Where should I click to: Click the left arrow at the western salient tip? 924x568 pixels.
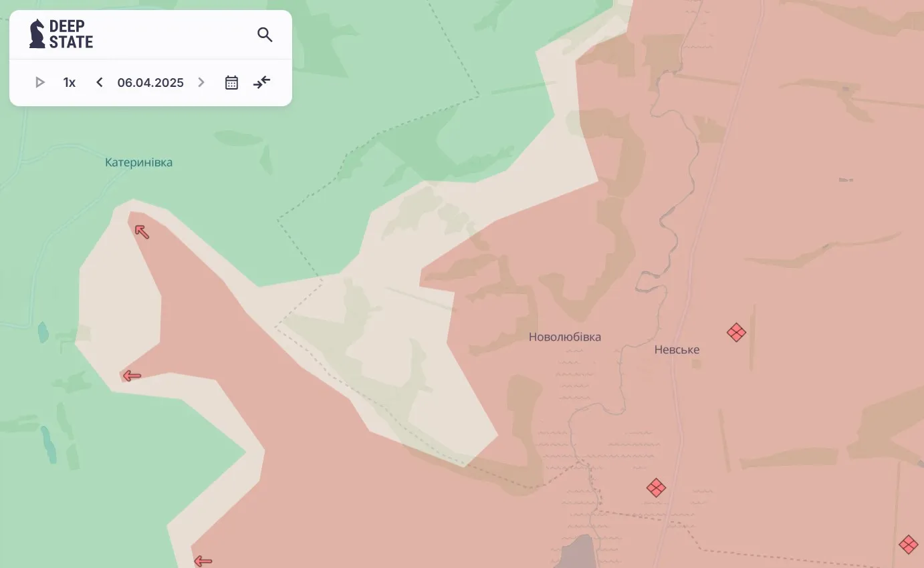(x=132, y=376)
